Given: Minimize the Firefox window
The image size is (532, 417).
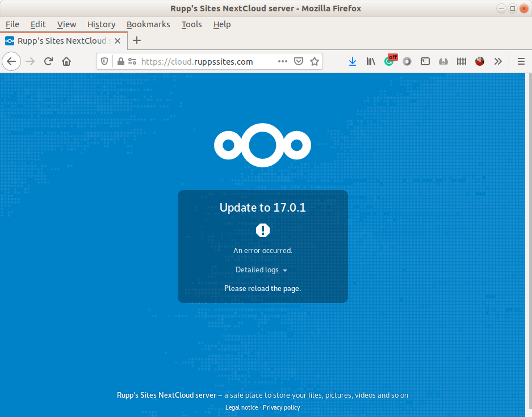Looking at the screenshot, I should coord(501,9).
